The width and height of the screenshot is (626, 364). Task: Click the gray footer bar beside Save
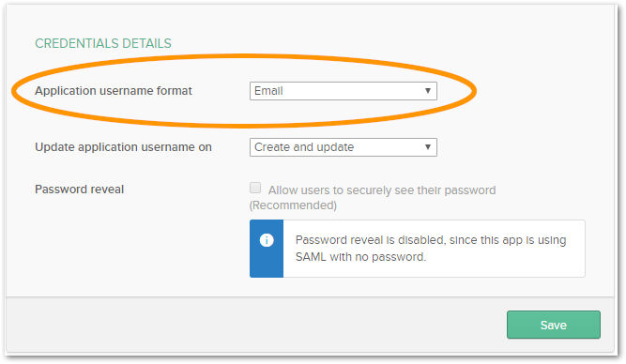(255, 325)
